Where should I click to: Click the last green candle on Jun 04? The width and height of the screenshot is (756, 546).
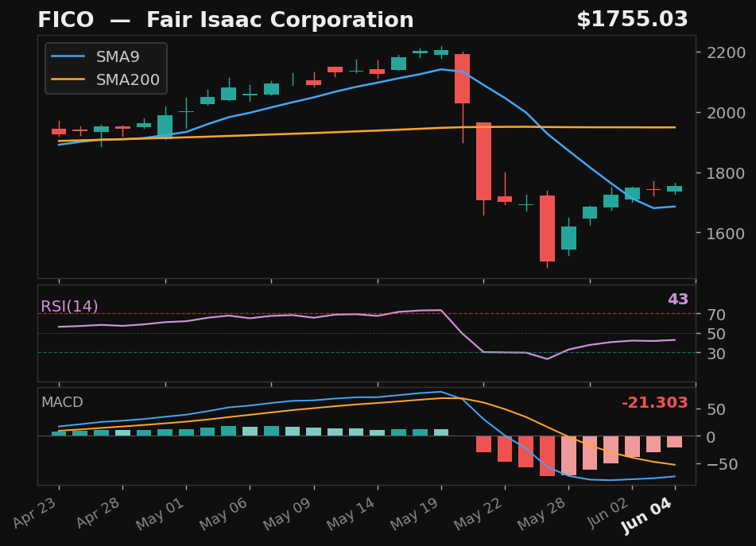coord(675,189)
